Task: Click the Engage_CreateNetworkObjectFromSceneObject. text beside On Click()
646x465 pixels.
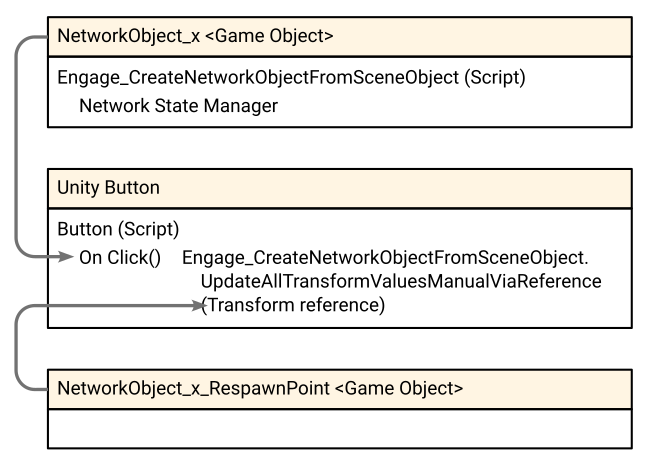Action: pyautogui.click(x=386, y=257)
